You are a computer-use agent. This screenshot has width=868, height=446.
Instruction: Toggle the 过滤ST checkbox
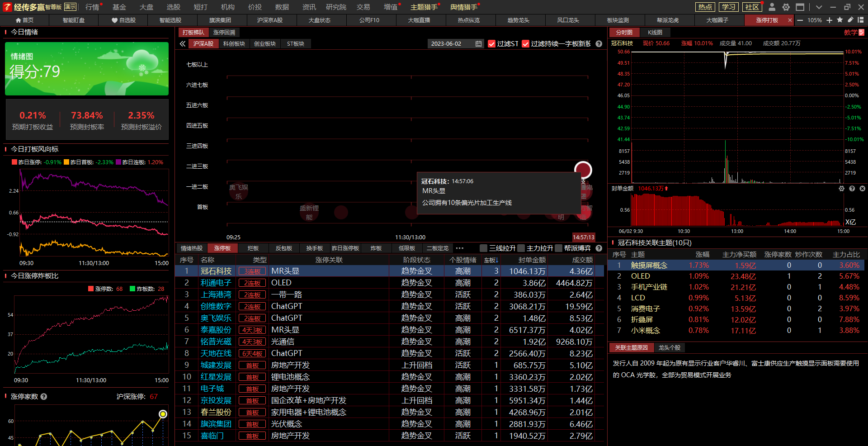(x=492, y=44)
